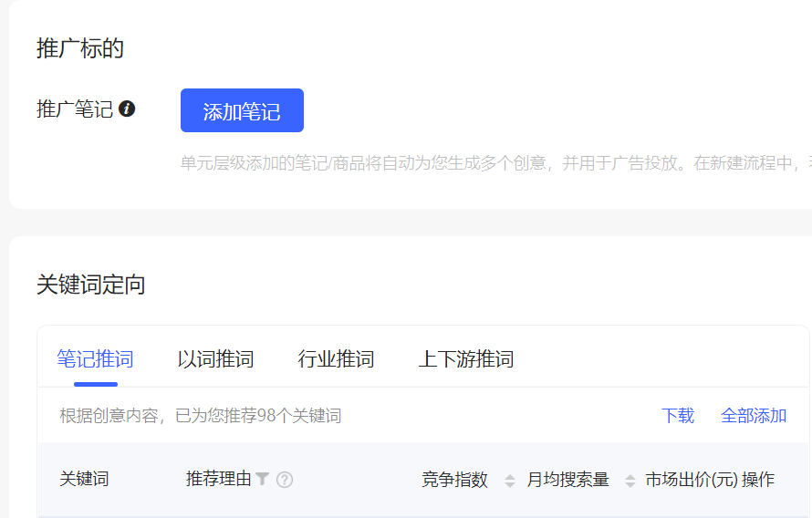This screenshot has height=518, width=812.
Task: Click the info icon beside 推广笔记
Action: click(x=127, y=109)
